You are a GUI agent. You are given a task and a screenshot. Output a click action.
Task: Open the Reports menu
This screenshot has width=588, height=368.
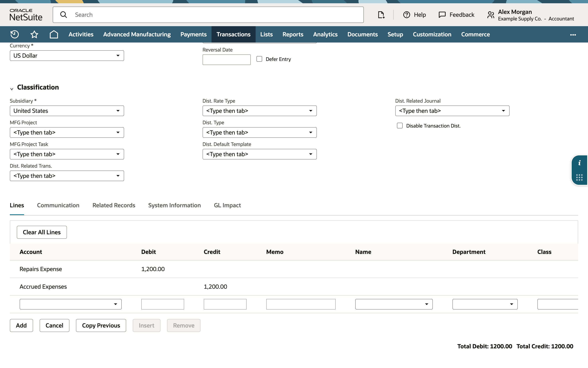click(x=293, y=34)
